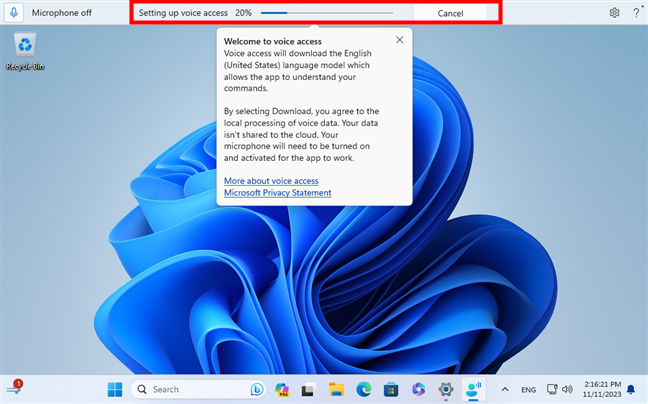Launch File Explorer from taskbar
Screen dimensions: 648x404
click(336, 389)
